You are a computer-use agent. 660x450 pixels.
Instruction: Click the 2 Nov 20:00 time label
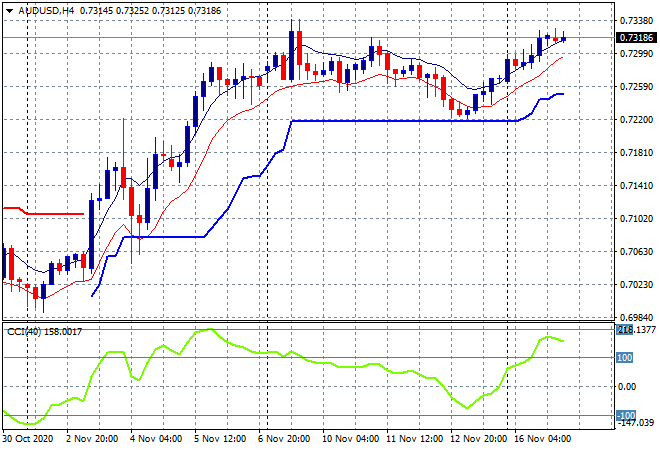tap(92, 439)
